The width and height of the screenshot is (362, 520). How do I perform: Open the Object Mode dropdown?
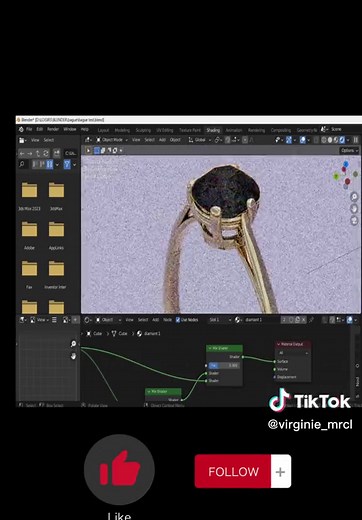(x=112, y=140)
